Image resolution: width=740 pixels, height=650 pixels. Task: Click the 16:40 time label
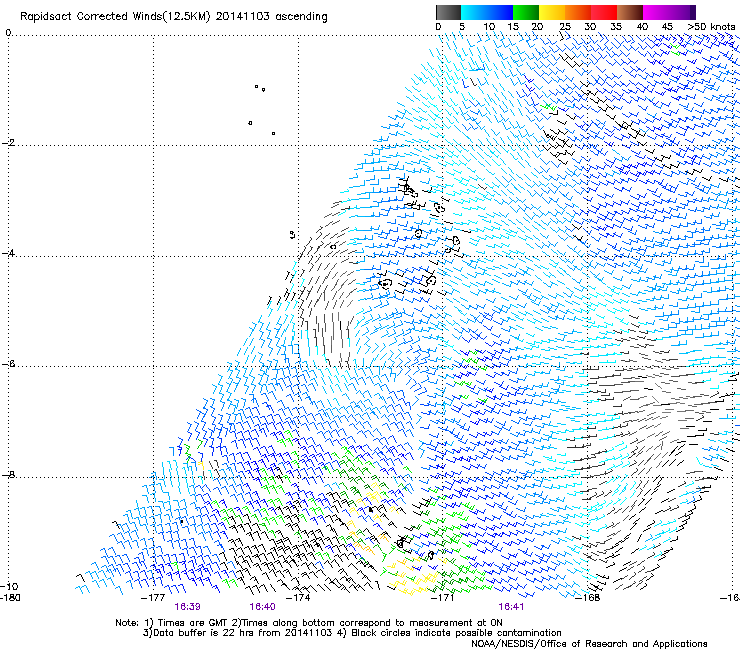pos(262,607)
